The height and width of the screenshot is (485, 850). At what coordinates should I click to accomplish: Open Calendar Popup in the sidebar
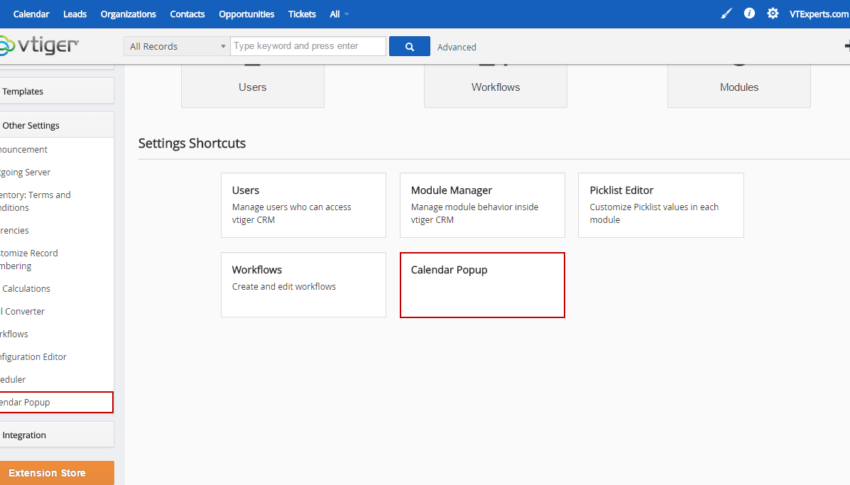point(56,402)
